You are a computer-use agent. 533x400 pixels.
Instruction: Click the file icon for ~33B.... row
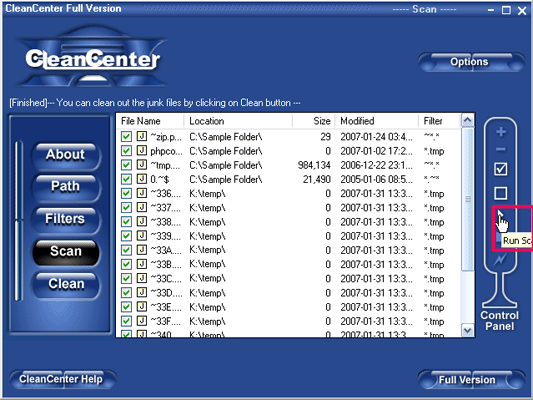point(142,264)
